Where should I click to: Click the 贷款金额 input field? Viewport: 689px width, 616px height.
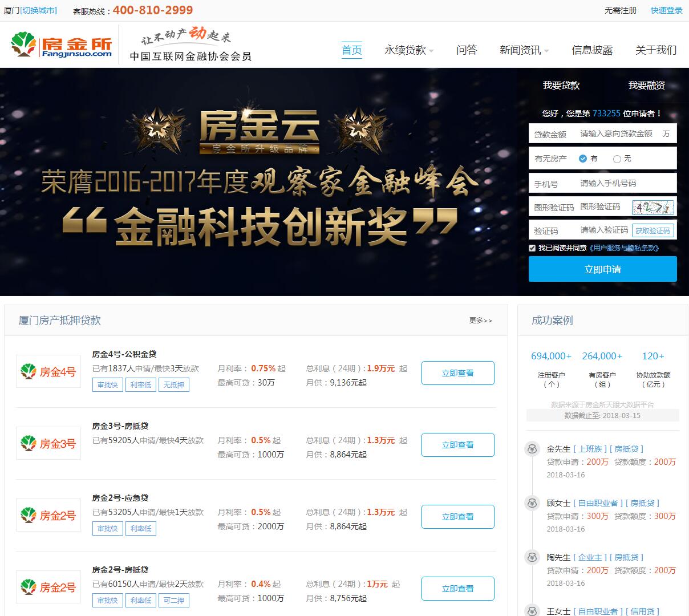pyautogui.click(x=603, y=134)
